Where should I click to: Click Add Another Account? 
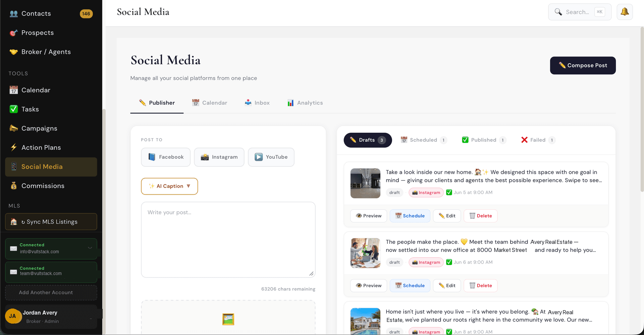[51, 292]
